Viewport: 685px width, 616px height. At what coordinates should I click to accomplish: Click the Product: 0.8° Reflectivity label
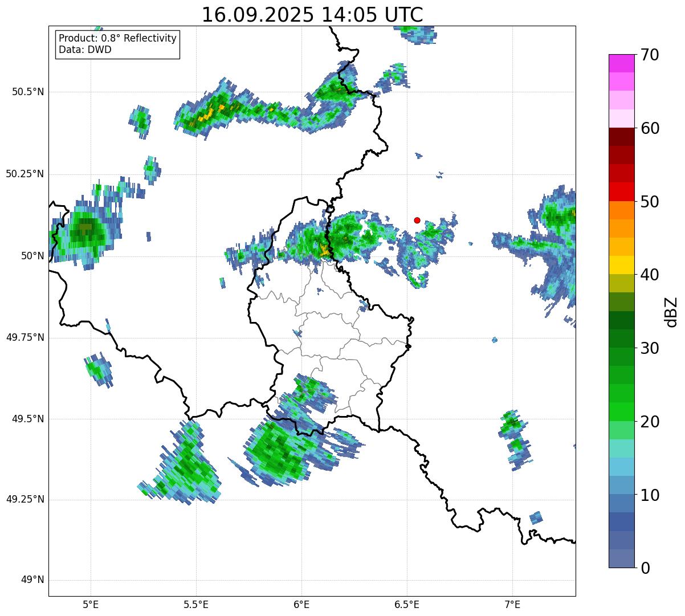tap(117, 38)
